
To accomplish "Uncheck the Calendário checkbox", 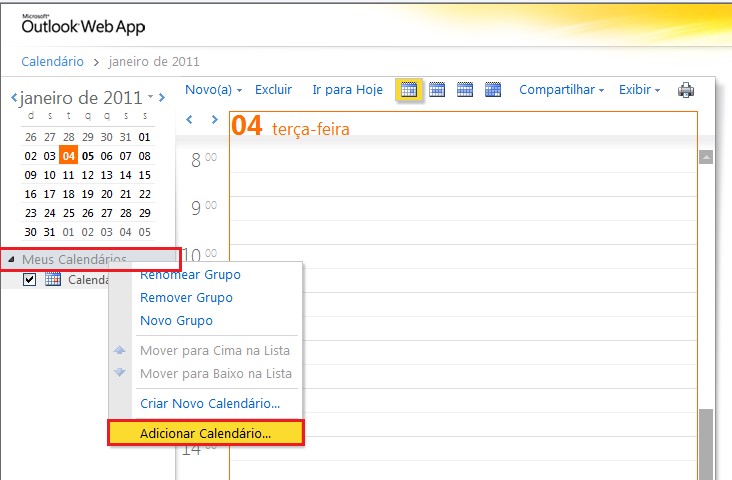I will click(29, 280).
